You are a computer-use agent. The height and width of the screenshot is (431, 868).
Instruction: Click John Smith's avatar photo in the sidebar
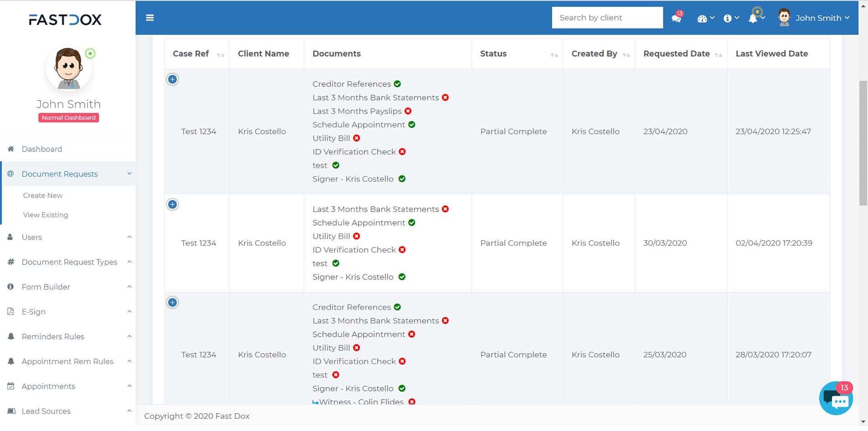tap(68, 68)
